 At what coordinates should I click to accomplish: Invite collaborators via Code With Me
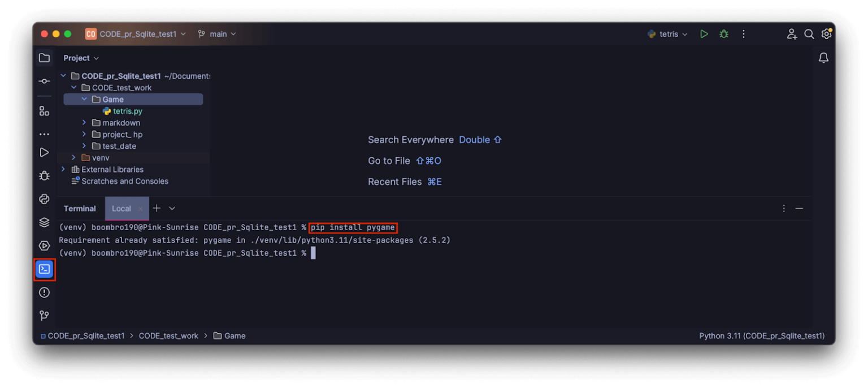pos(792,34)
